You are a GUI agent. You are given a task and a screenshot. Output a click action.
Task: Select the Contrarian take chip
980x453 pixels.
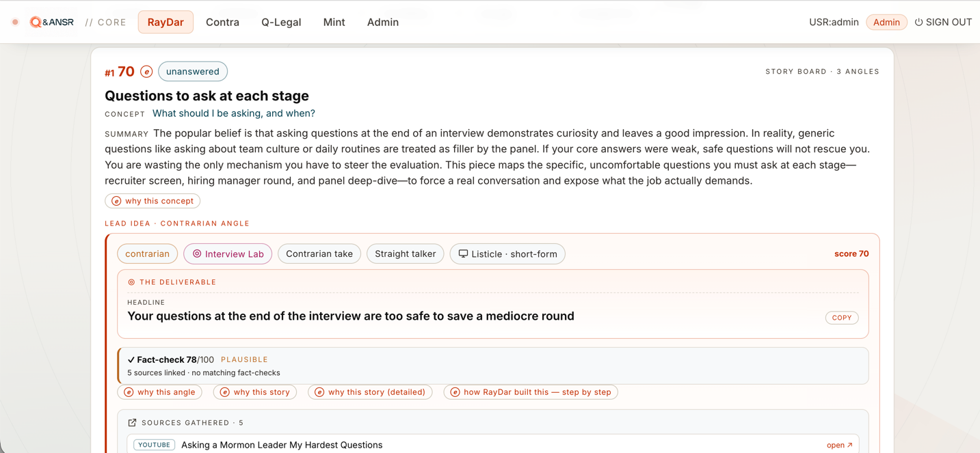pyautogui.click(x=319, y=253)
